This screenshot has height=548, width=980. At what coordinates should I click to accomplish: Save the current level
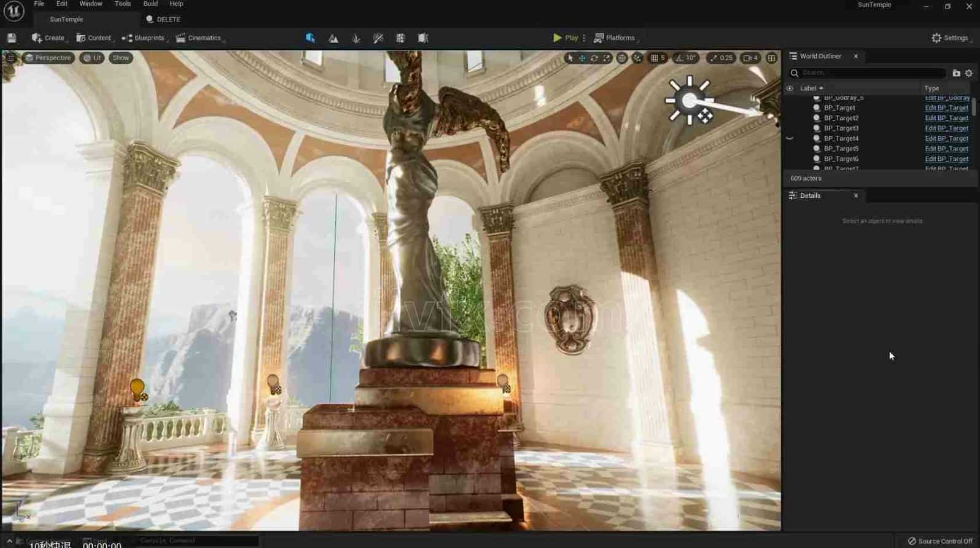[12, 38]
